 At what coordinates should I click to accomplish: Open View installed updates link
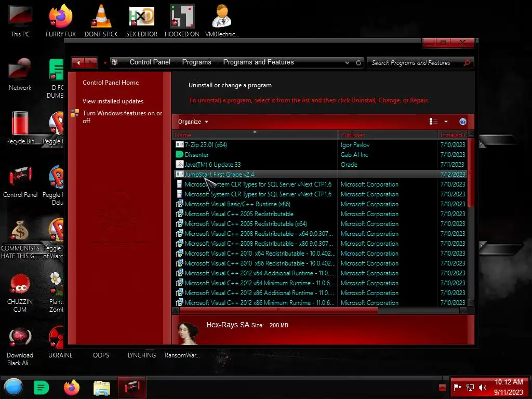tap(113, 101)
